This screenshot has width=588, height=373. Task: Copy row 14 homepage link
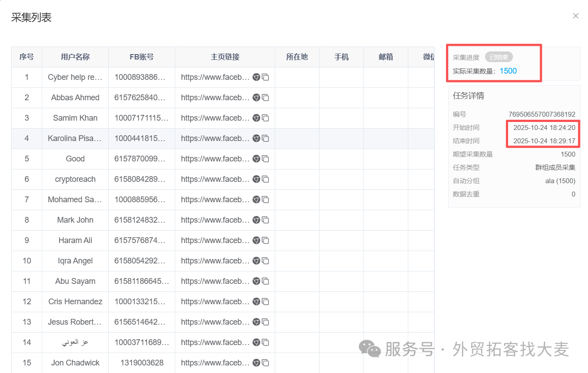(x=265, y=342)
